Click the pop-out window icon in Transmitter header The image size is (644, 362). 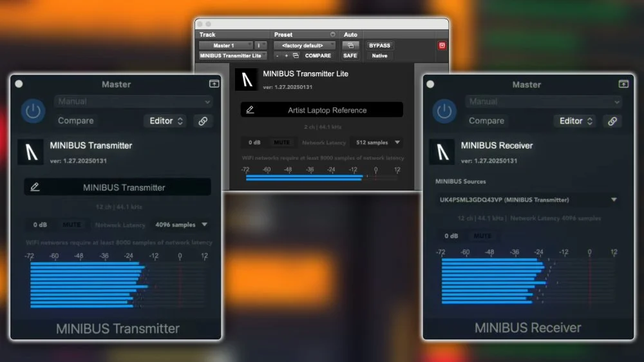pos(214,84)
